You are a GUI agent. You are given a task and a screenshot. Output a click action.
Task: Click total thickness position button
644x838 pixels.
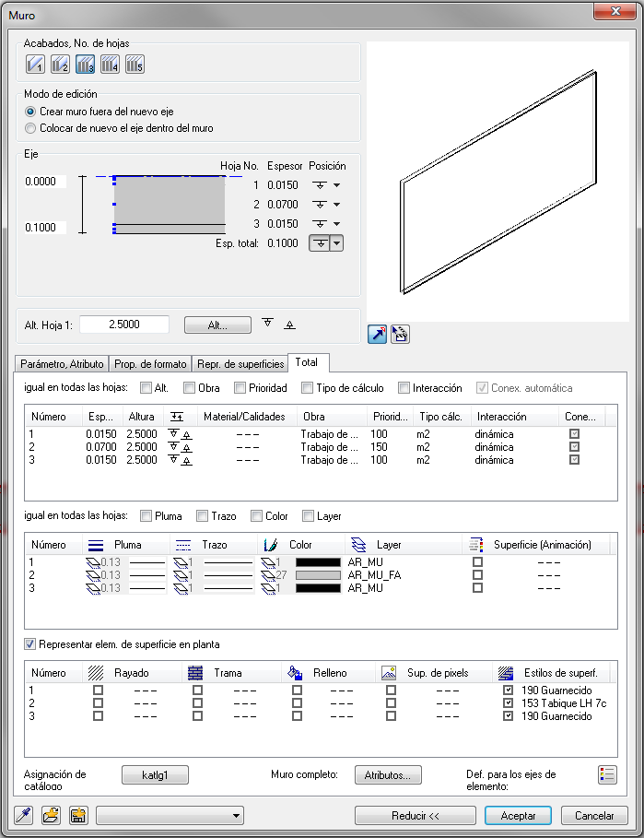coord(320,243)
